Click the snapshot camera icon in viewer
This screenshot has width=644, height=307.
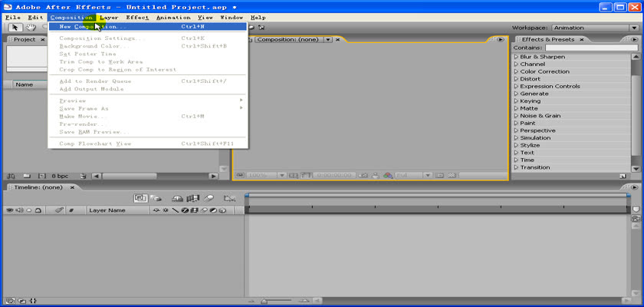click(x=363, y=176)
